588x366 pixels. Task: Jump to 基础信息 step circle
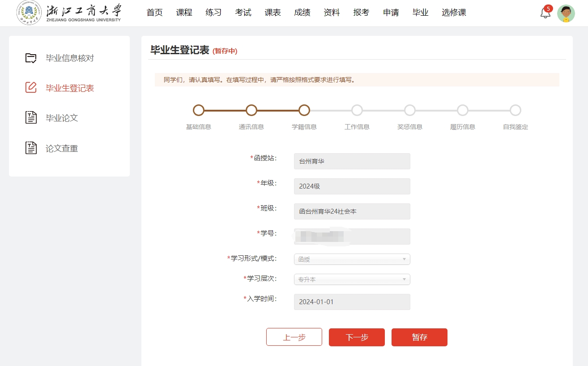click(x=199, y=110)
